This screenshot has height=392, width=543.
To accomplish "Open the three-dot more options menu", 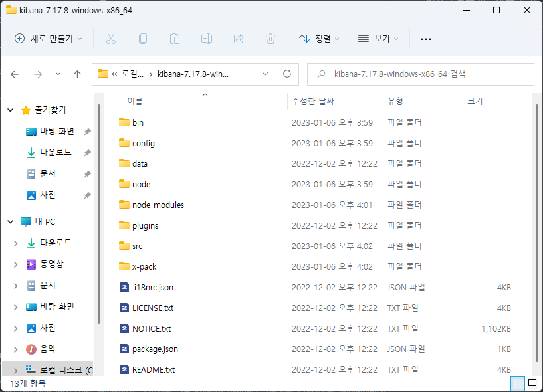I will (425, 39).
